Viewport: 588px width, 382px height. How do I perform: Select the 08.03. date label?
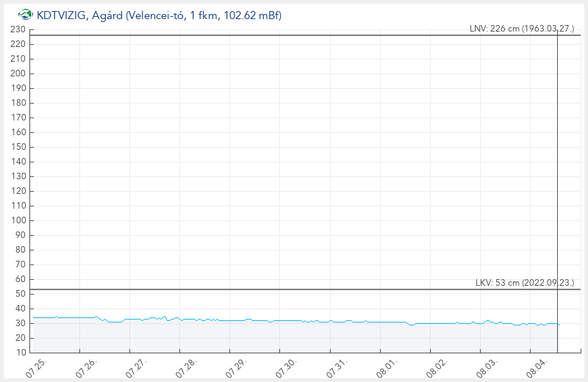pos(487,368)
